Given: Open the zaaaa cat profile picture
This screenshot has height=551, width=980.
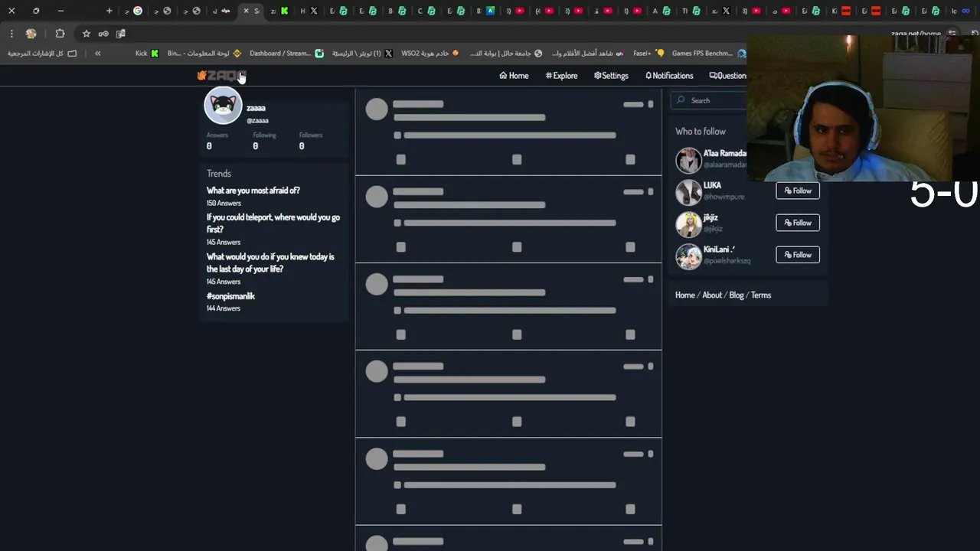Looking at the screenshot, I should (x=223, y=106).
